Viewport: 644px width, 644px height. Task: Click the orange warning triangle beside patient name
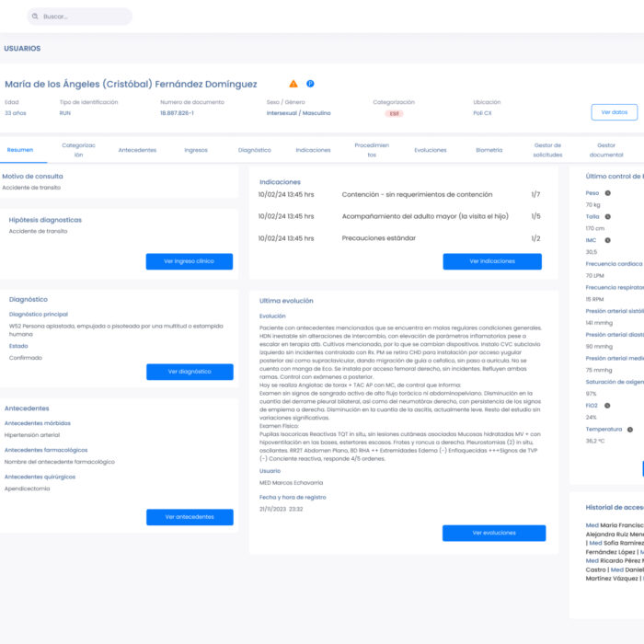(293, 84)
